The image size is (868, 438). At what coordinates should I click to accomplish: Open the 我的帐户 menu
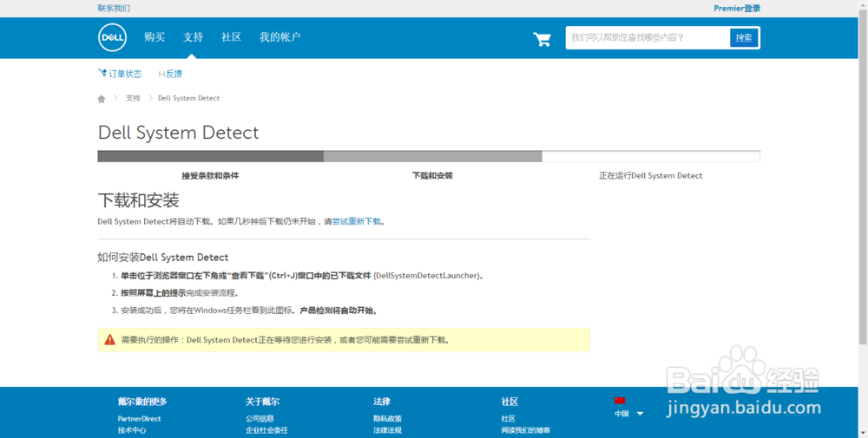click(x=279, y=37)
